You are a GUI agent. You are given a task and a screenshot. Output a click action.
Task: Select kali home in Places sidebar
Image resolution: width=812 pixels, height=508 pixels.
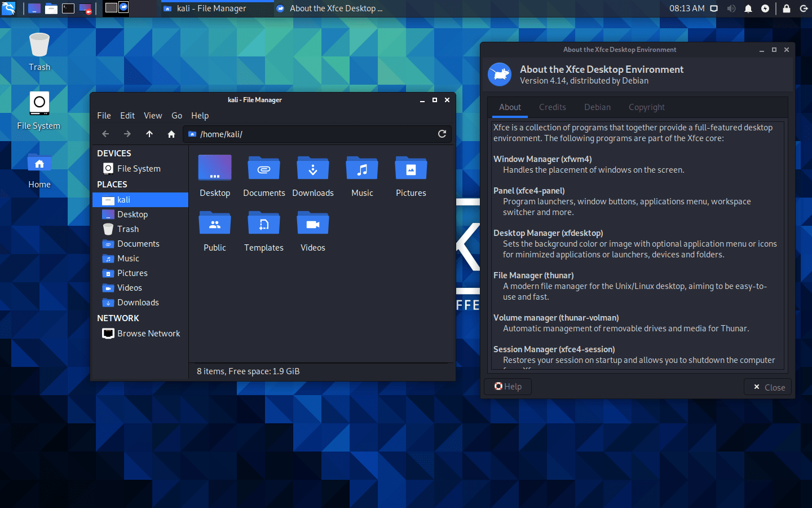[x=140, y=200]
